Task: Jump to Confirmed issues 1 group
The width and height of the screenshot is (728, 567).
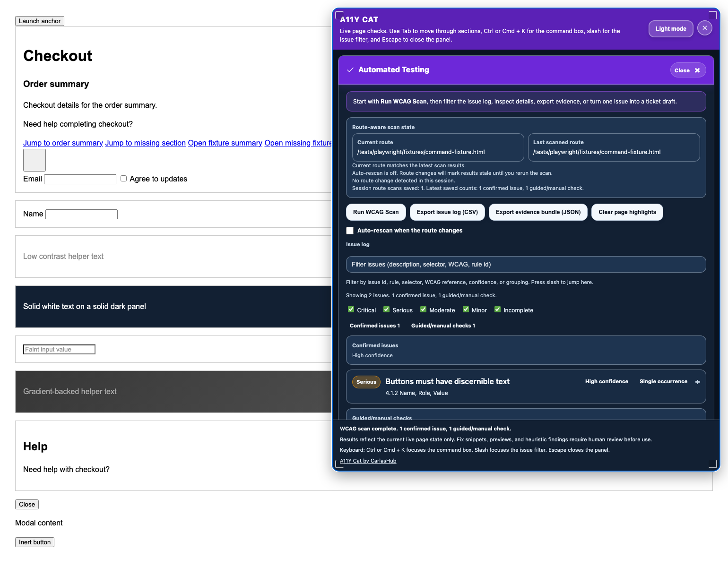Action: [374, 326]
